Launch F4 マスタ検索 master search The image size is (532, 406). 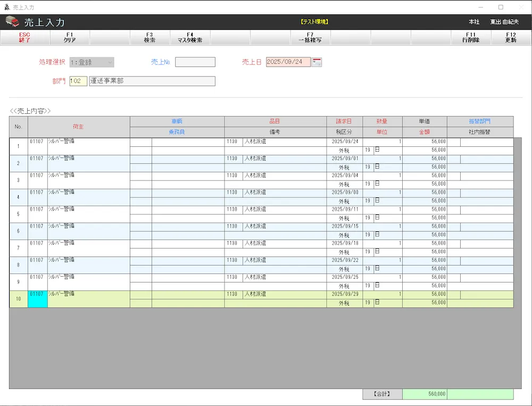pos(190,37)
